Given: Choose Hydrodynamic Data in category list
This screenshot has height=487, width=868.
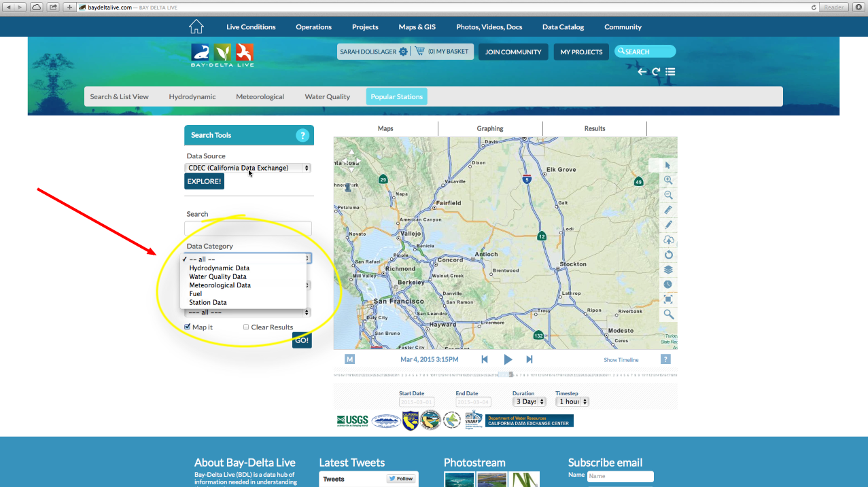Looking at the screenshot, I should point(243,268).
